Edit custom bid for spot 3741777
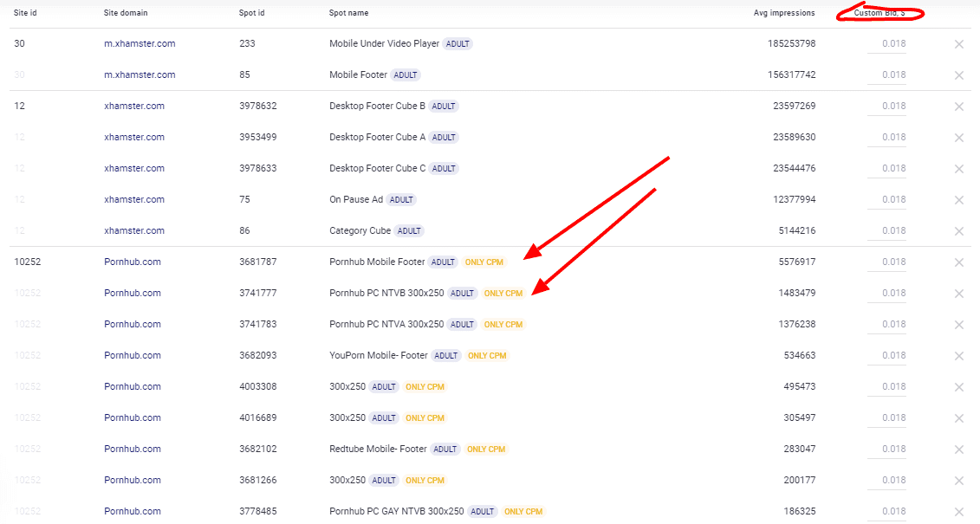This screenshot has height=524, width=980. click(x=887, y=294)
